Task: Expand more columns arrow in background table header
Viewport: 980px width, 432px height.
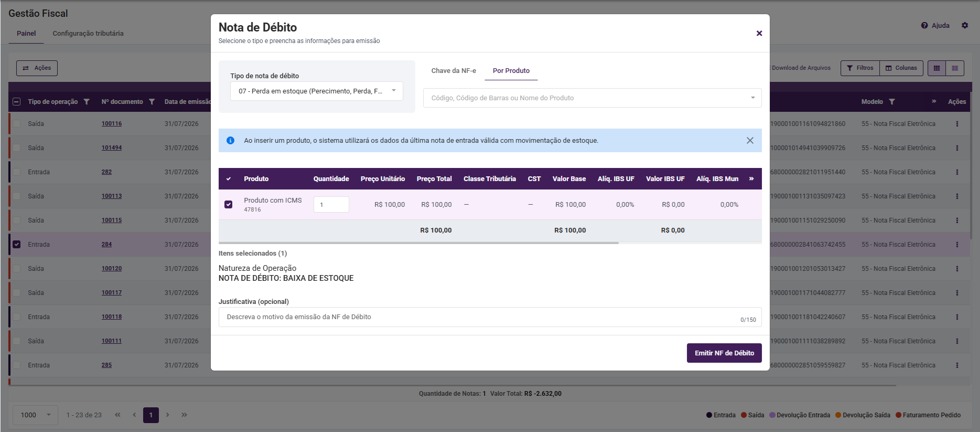Action: 934,101
